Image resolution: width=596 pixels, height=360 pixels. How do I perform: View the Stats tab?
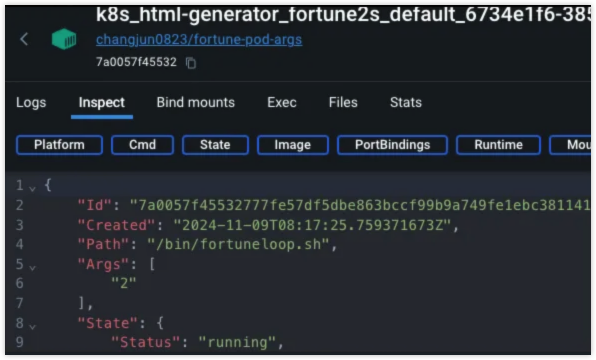[x=406, y=102]
